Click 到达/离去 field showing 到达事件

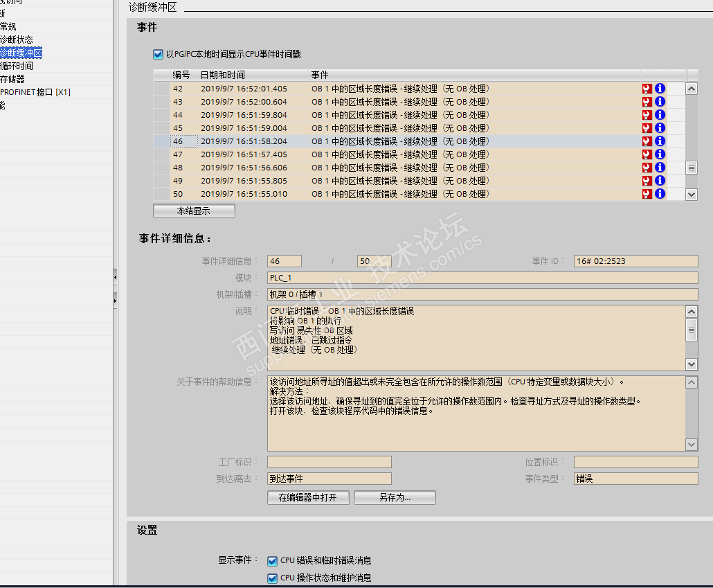[x=330, y=479]
